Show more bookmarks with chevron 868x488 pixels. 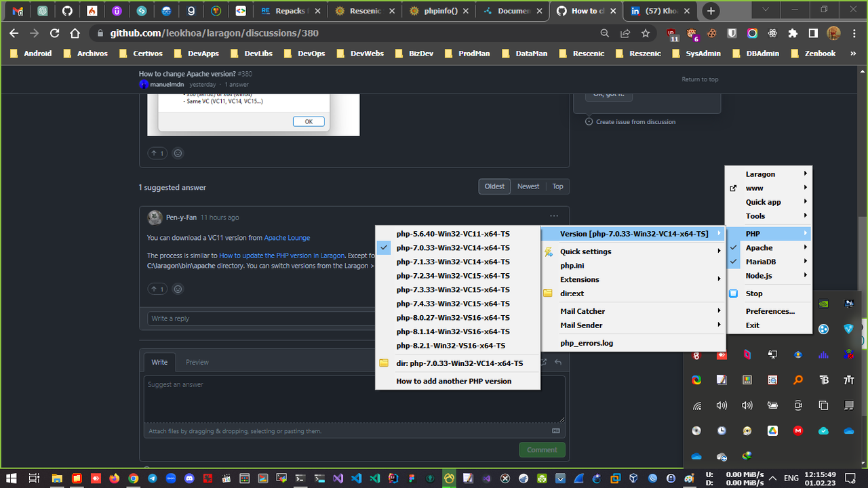(x=854, y=54)
